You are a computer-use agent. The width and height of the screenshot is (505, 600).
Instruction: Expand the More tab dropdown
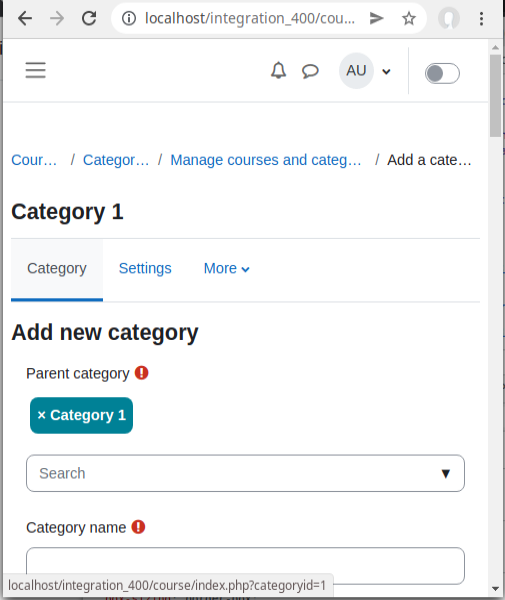(226, 269)
